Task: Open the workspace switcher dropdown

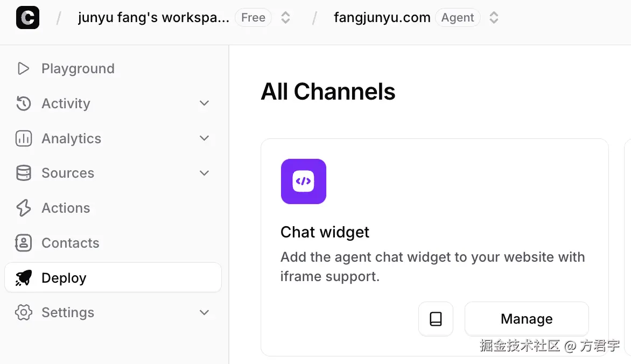Action: [286, 18]
